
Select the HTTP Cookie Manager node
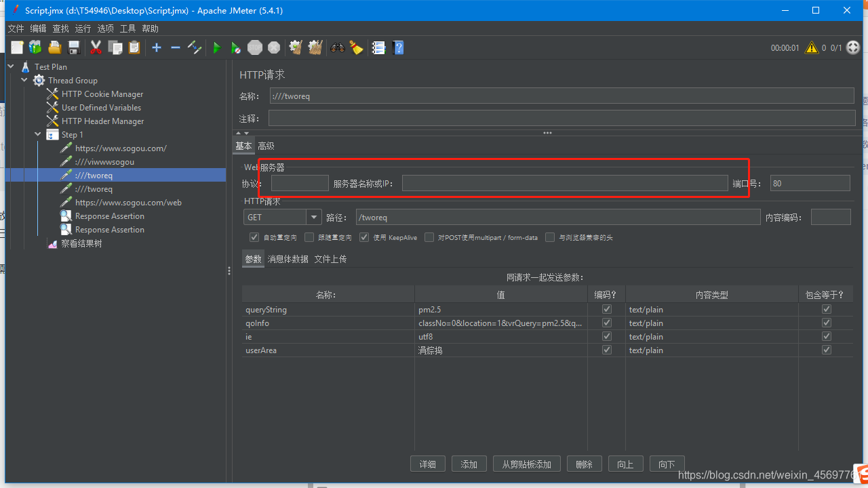point(102,94)
